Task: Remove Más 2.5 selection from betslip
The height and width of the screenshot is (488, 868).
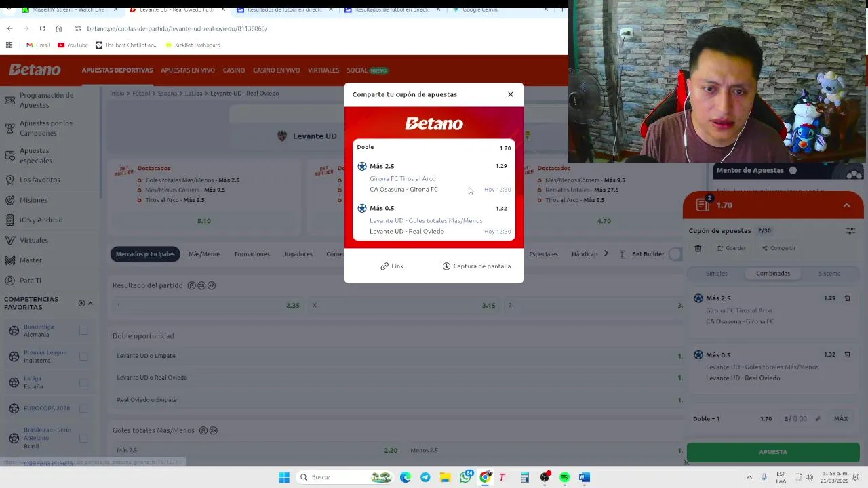Action: click(x=847, y=298)
